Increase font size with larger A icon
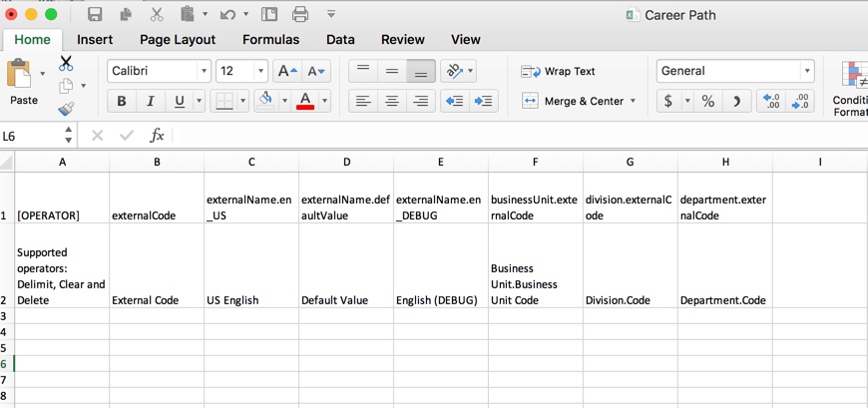 tap(286, 71)
